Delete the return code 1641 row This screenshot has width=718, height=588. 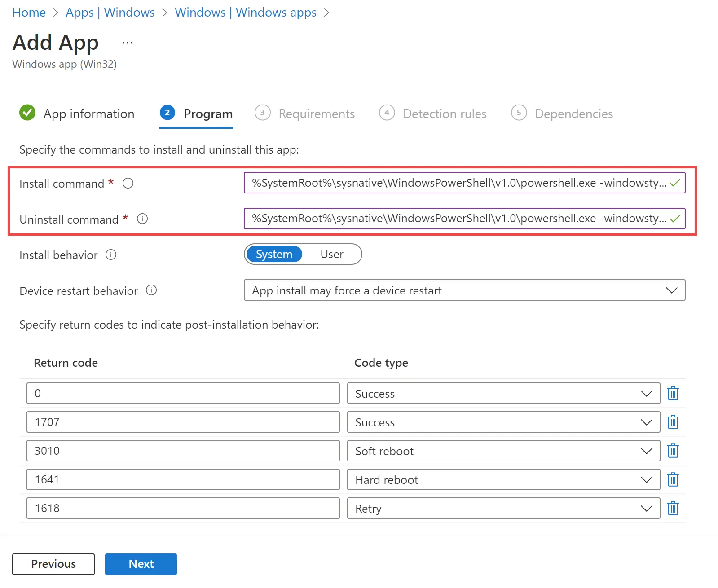point(673,479)
